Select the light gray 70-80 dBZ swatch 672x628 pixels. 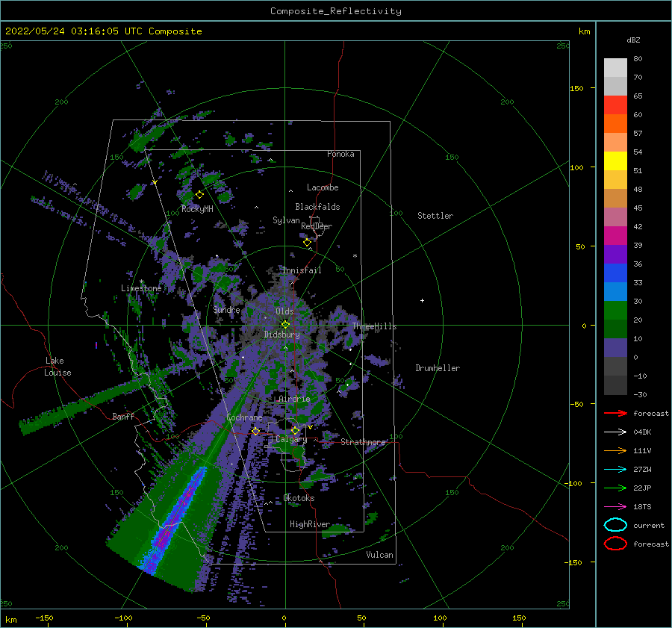click(x=615, y=68)
